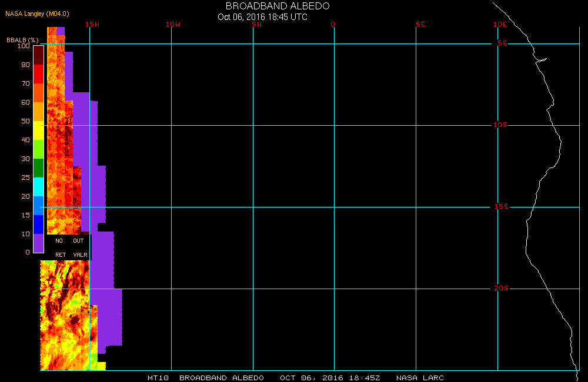Image resolution: width=588 pixels, height=382 pixels.
Task: Click 'OCT 06, 2016 18:45Z' in bottom caption
Action: coord(330,378)
